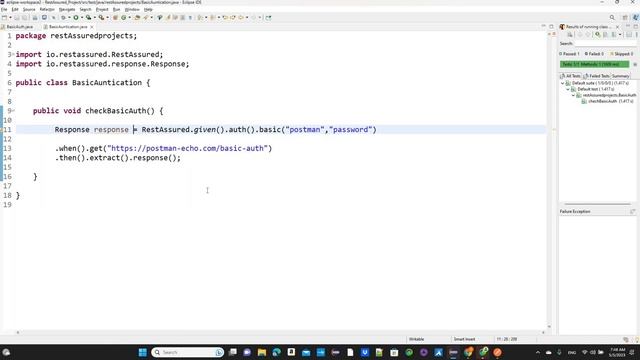Open Microsoft Edge from the taskbar
The image size is (640, 360).
(276, 352)
